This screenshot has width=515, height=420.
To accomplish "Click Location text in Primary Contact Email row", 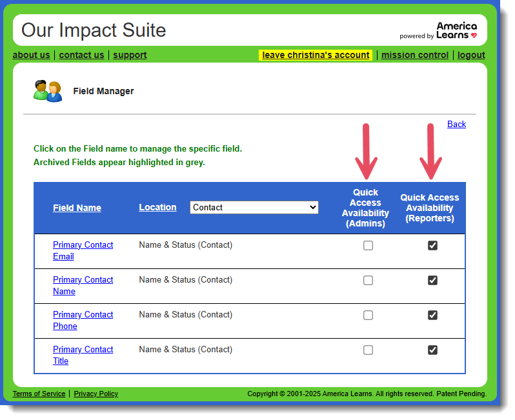I will click(186, 245).
